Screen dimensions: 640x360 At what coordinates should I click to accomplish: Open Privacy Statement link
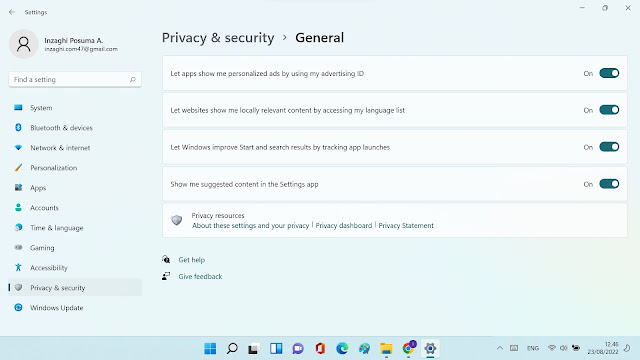pos(406,226)
